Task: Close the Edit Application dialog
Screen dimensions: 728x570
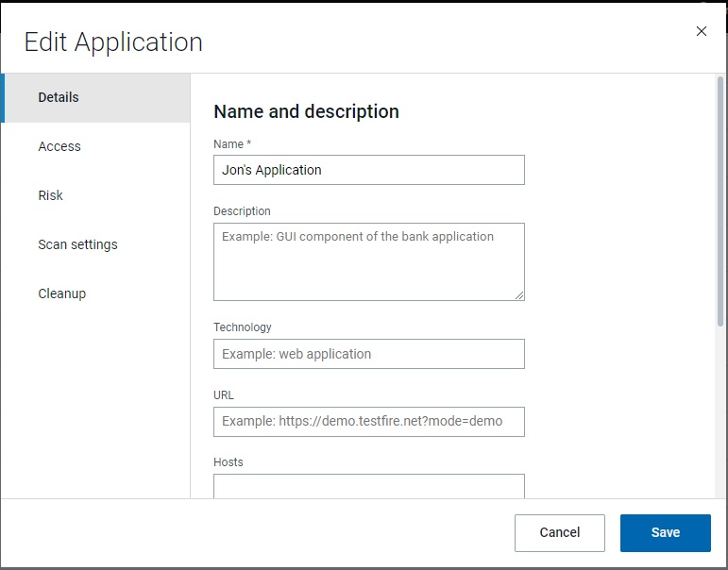Action: coord(701,31)
